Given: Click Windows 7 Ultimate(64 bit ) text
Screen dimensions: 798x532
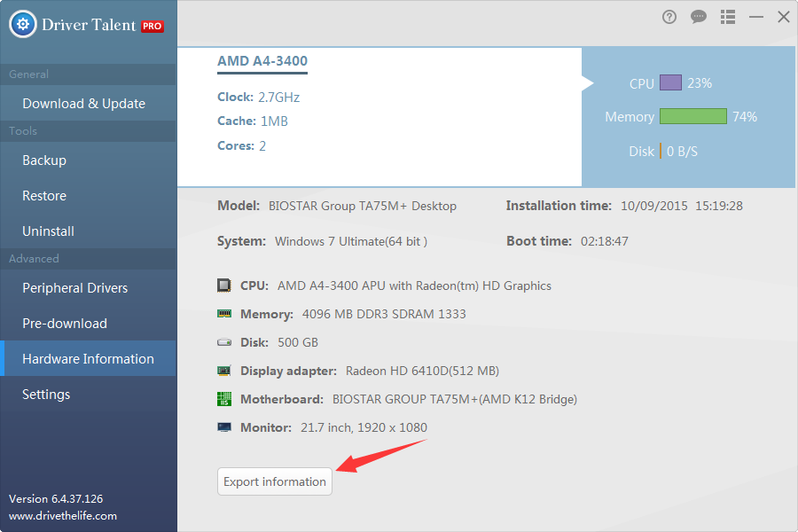Looking at the screenshot, I should pos(351,241).
